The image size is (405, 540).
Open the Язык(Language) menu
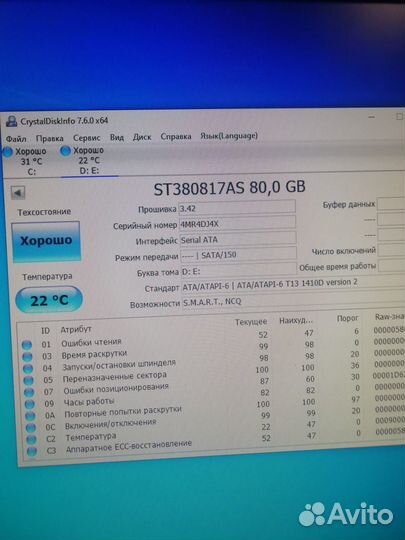click(229, 136)
